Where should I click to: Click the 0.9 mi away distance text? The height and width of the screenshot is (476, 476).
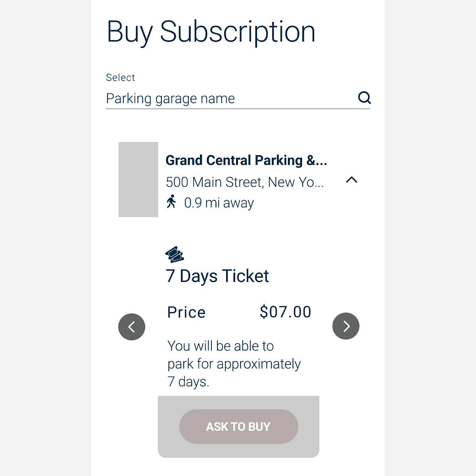pyautogui.click(x=219, y=203)
